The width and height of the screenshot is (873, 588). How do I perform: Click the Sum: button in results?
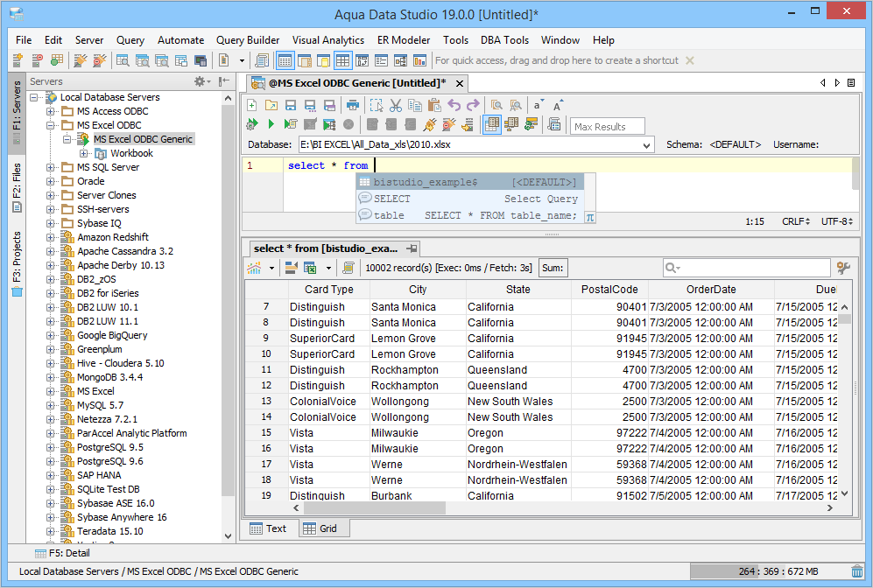(x=552, y=268)
